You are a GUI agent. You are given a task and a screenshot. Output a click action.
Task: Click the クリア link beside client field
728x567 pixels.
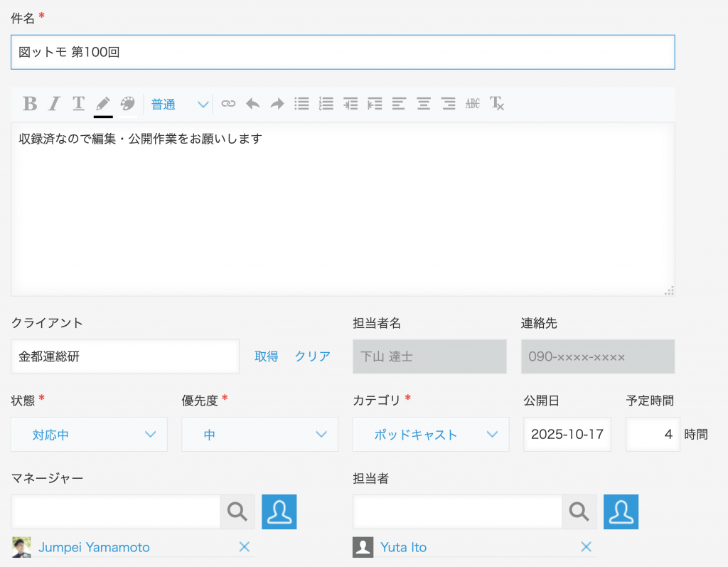[x=313, y=356]
